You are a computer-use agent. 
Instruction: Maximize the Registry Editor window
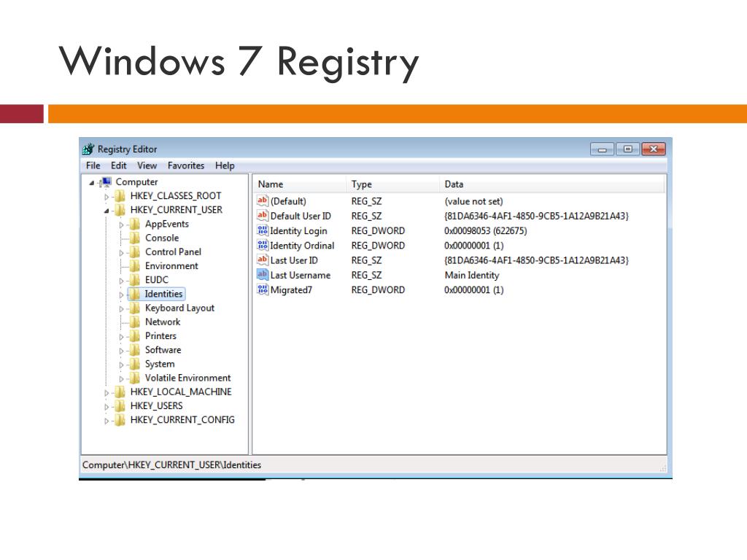pos(628,149)
